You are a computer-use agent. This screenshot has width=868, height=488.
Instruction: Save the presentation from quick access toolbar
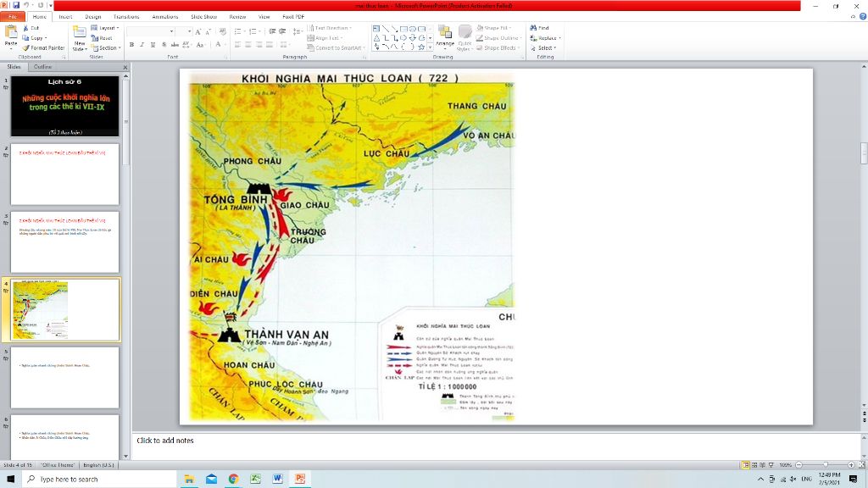(16, 6)
